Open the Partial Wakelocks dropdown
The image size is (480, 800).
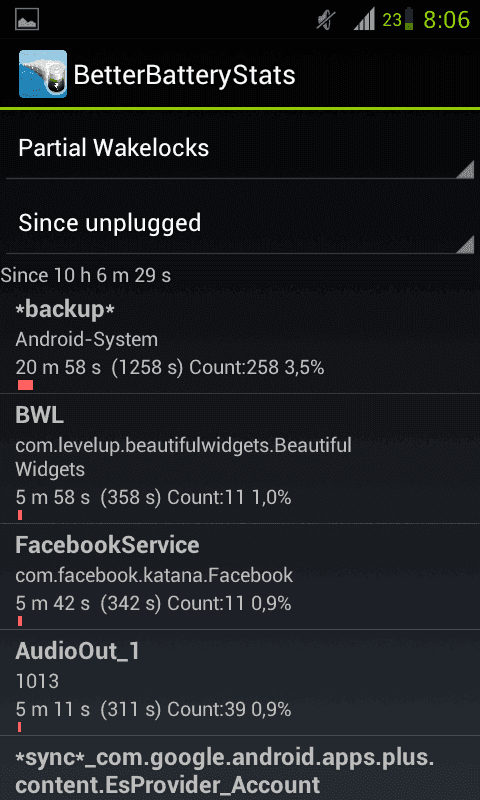click(240, 148)
